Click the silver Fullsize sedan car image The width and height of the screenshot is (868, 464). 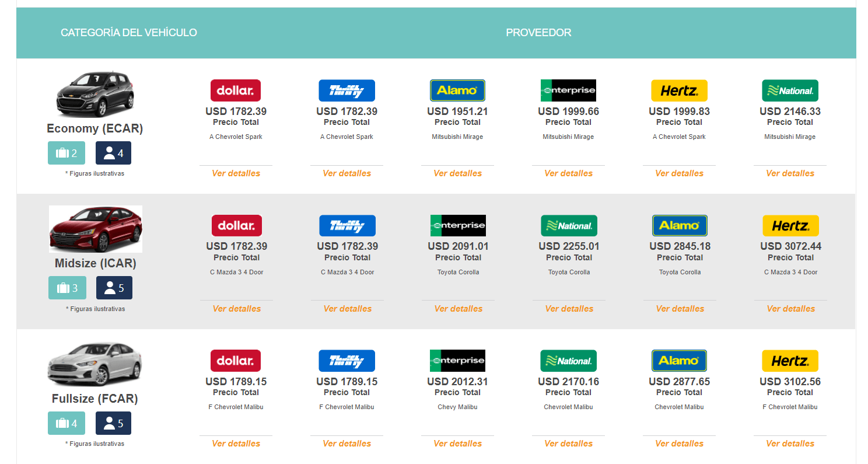(x=94, y=364)
